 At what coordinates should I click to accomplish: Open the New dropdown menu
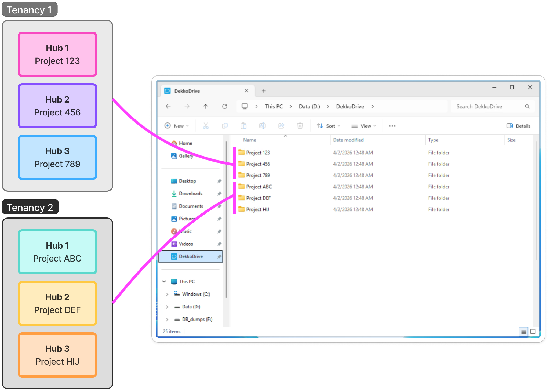(177, 126)
